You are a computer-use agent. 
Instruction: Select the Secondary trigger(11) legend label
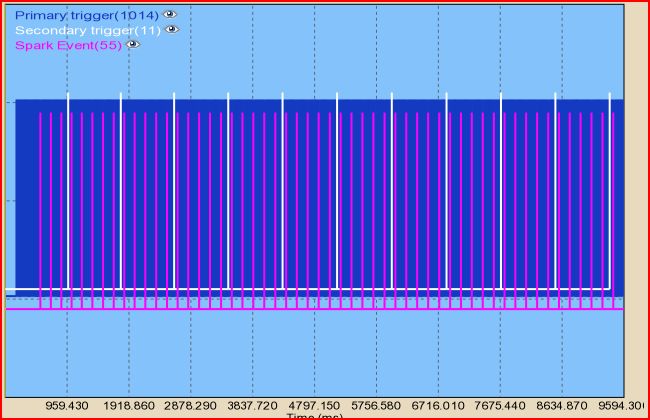tap(88, 30)
